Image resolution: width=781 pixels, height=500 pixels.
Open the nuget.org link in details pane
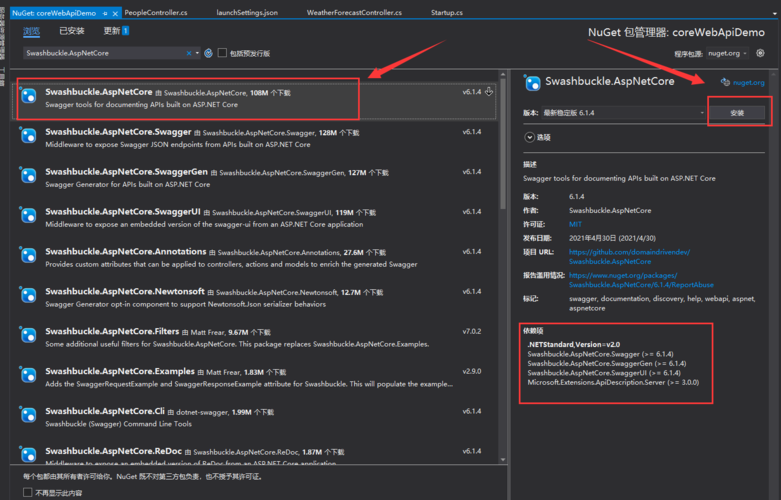pyautogui.click(x=748, y=83)
